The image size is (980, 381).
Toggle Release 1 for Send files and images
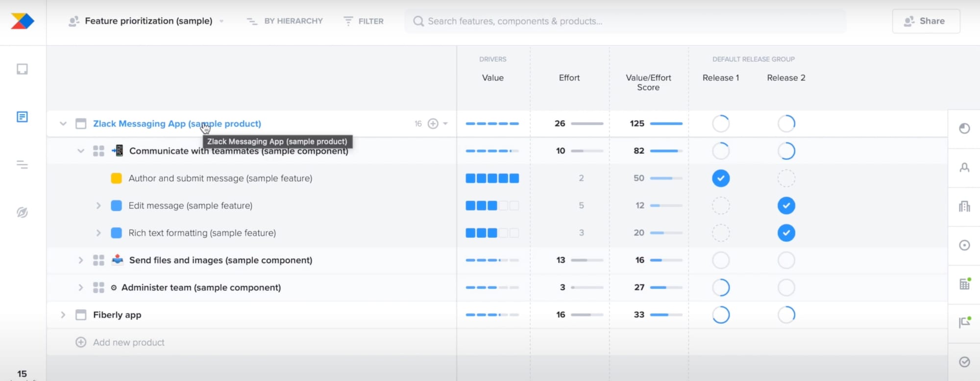(x=721, y=260)
